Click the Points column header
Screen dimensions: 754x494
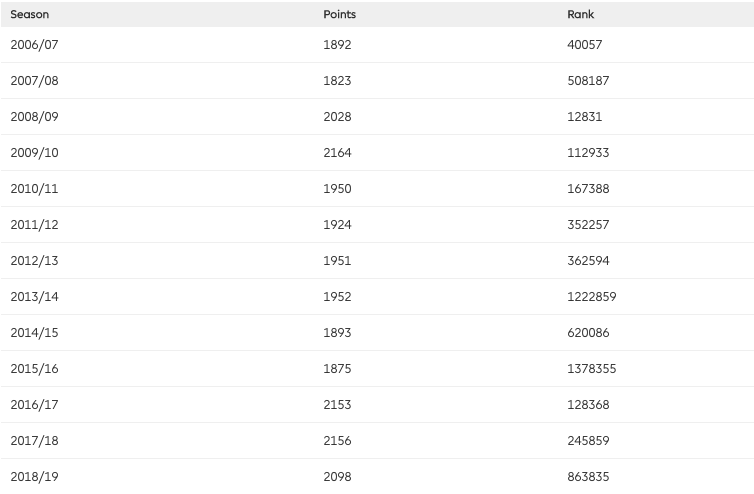coord(339,14)
